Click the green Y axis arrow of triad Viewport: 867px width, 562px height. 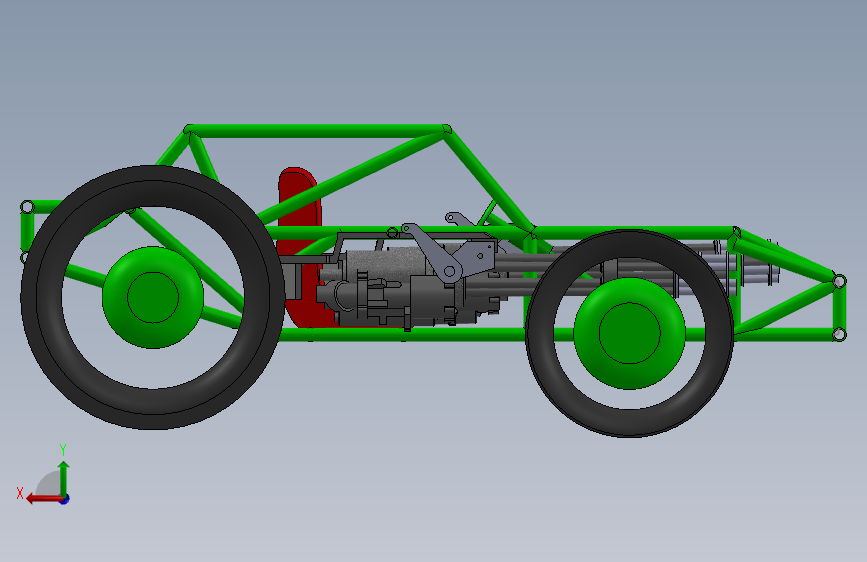64,478
